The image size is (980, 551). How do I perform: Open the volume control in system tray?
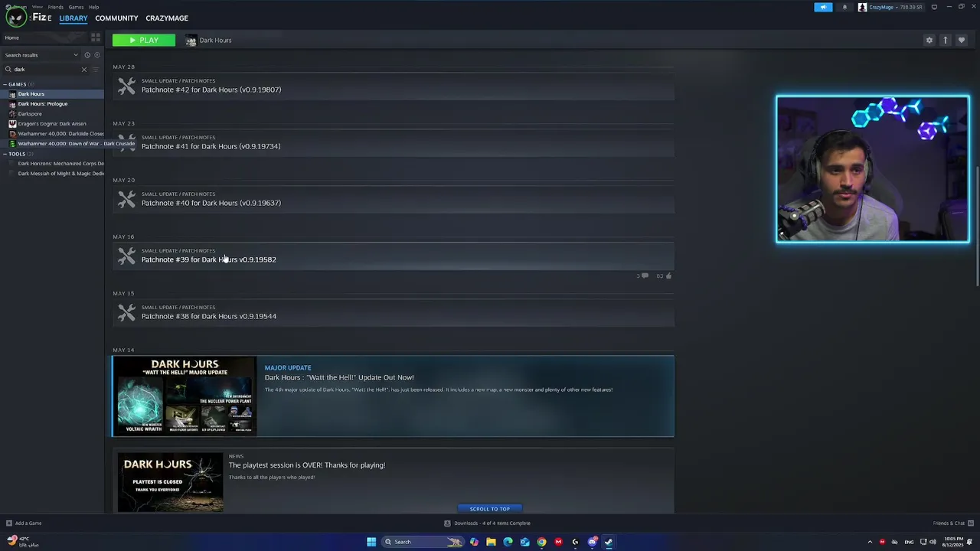point(933,542)
